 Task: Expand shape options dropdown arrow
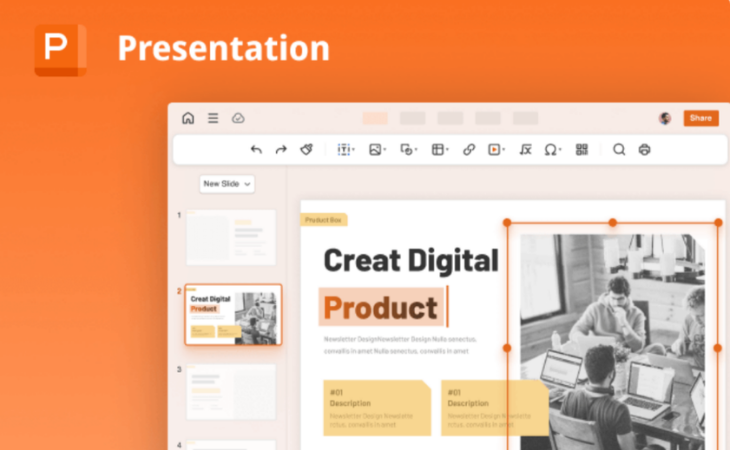(x=416, y=150)
